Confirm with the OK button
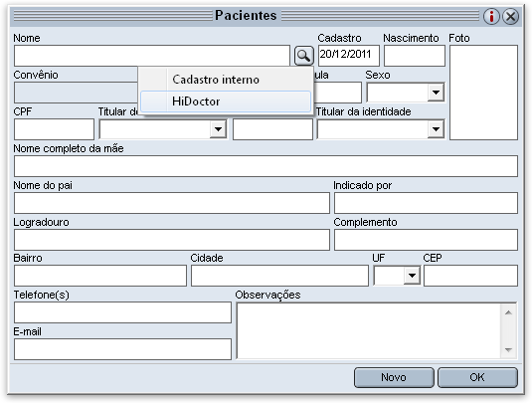Screen dimensions: 532x403 [477, 377]
